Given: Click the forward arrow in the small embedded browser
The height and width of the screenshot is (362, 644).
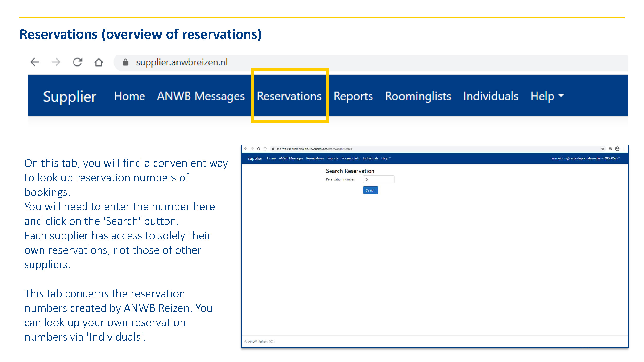Looking at the screenshot, I should (x=252, y=149).
